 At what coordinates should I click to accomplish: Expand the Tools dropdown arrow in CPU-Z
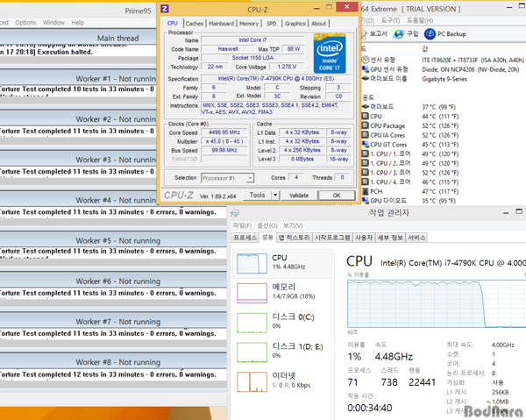[275, 195]
